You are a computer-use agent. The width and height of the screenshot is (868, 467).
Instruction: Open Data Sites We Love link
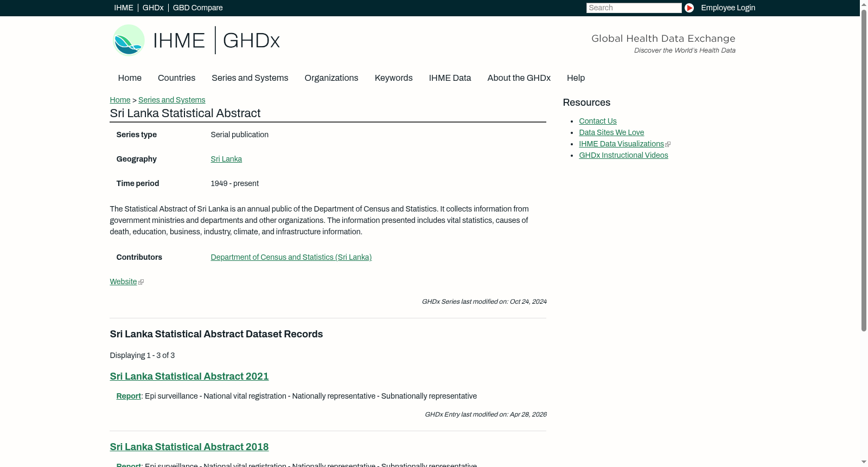(611, 132)
